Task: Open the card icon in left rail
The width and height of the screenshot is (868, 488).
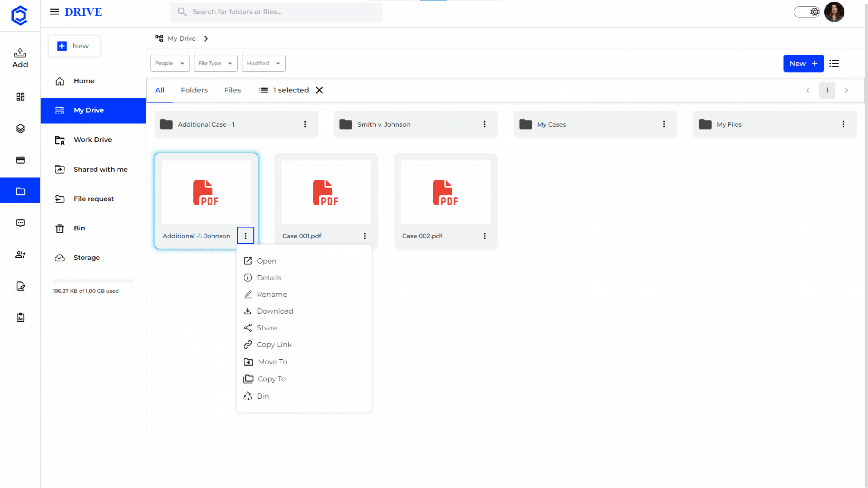Action: (20, 160)
